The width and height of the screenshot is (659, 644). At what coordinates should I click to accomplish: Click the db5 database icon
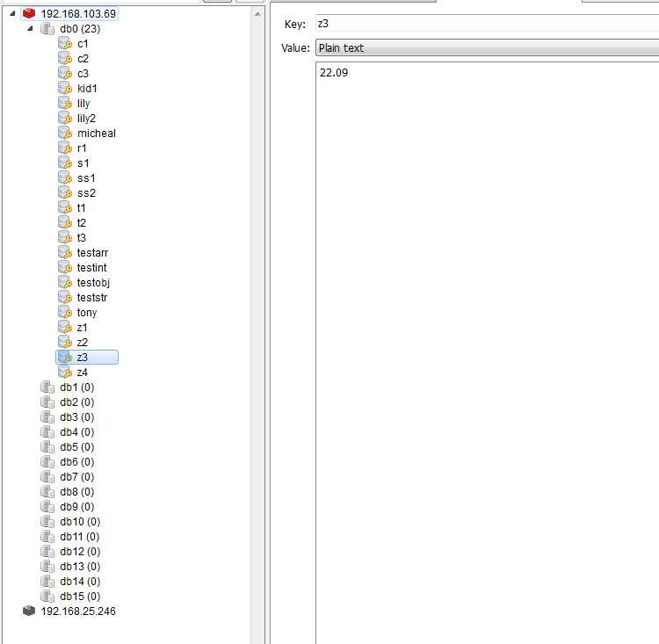point(47,446)
